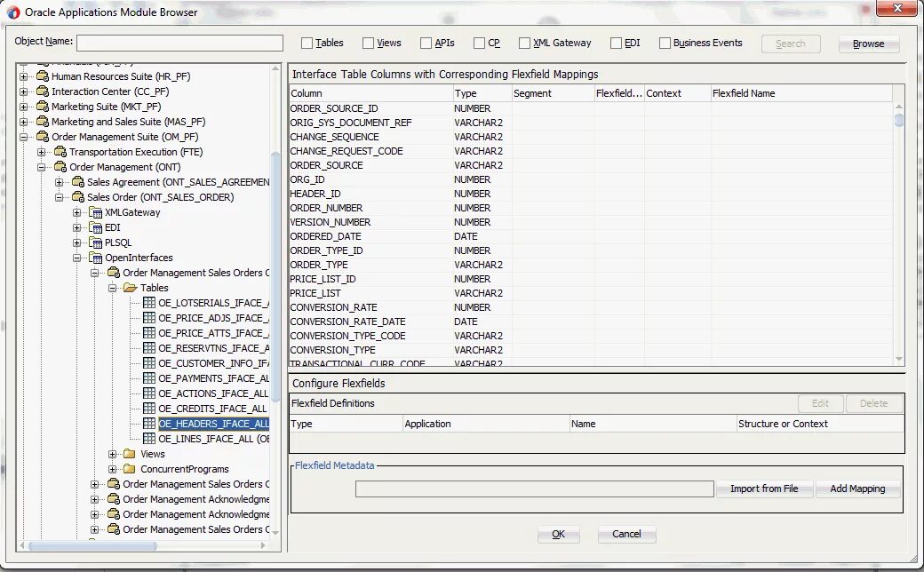Click the OE_PAYMENTS_IFACE_ALL table icon
Image resolution: width=924 pixels, height=572 pixels.
coord(149,378)
